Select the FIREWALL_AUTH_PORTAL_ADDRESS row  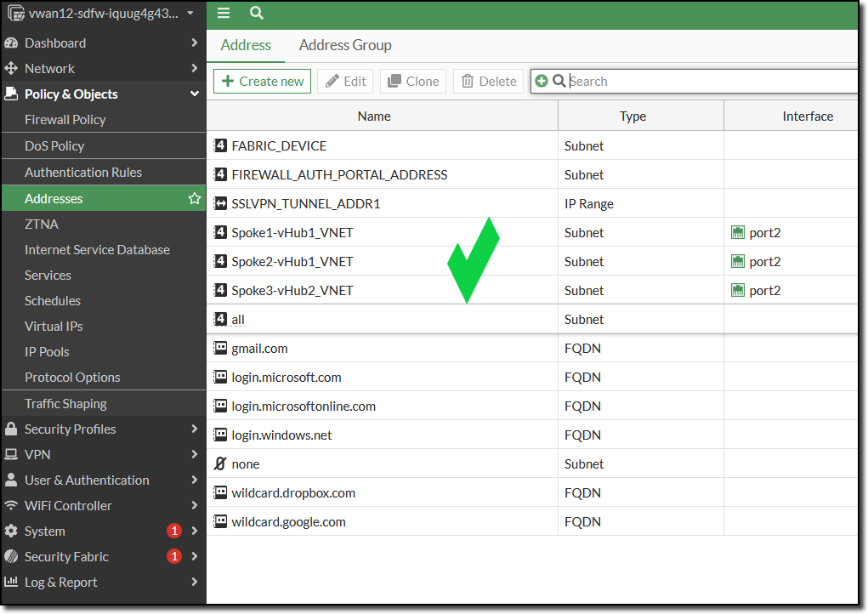(x=532, y=174)
